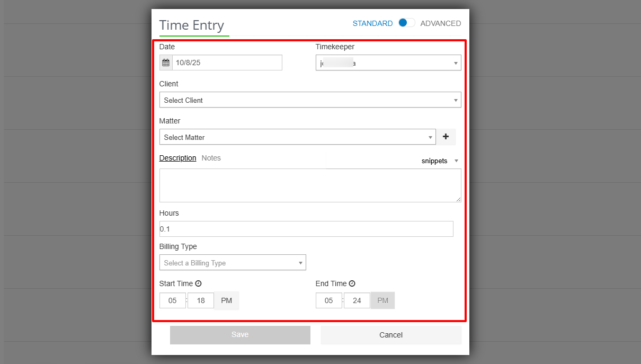Select the Description tab
Image resolution: width=641 pixels, height=364 pixels.
pos(177,158)
